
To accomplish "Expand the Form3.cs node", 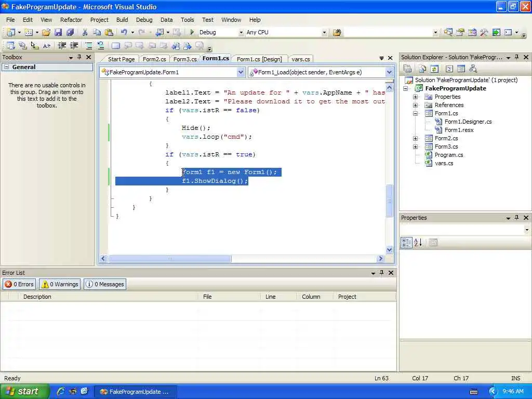I will [415, 147].
